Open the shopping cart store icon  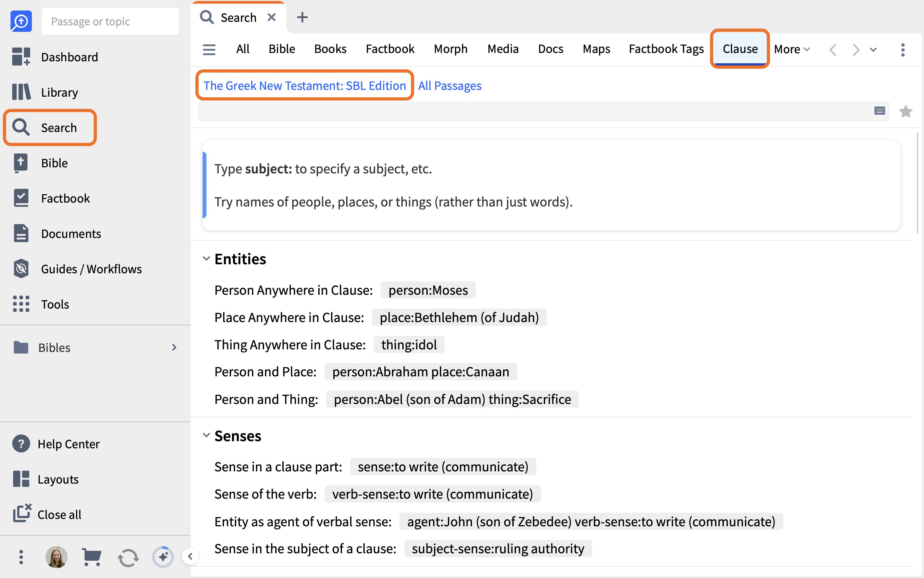(x=92, y=557)
